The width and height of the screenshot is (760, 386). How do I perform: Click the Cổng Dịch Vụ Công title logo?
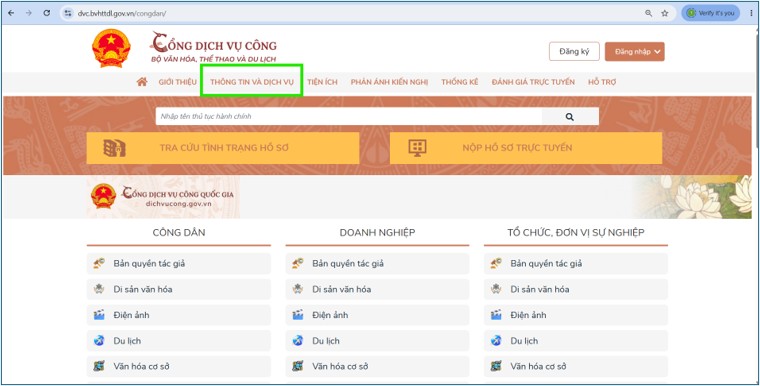coord(213,47)
